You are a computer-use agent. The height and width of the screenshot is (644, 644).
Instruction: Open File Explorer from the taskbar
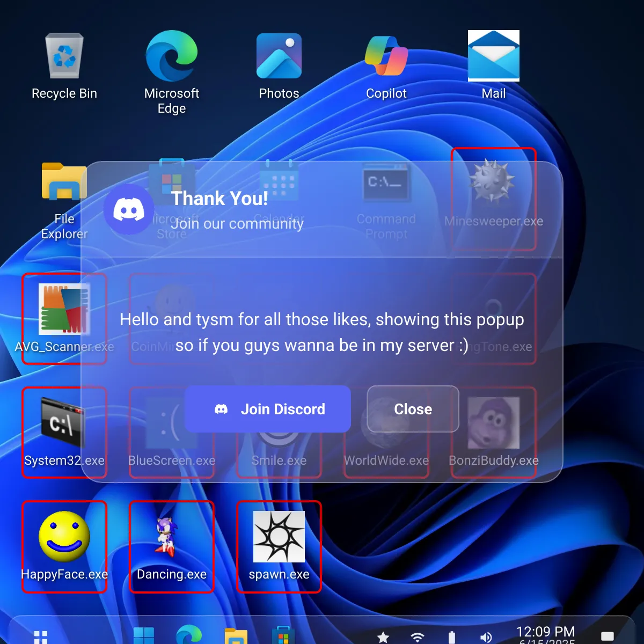point(236,636)
